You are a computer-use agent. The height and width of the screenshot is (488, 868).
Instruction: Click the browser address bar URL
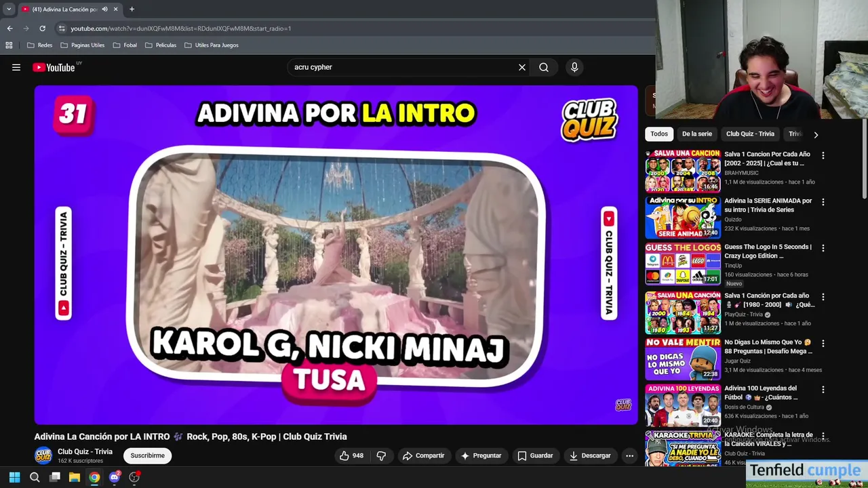181,28
